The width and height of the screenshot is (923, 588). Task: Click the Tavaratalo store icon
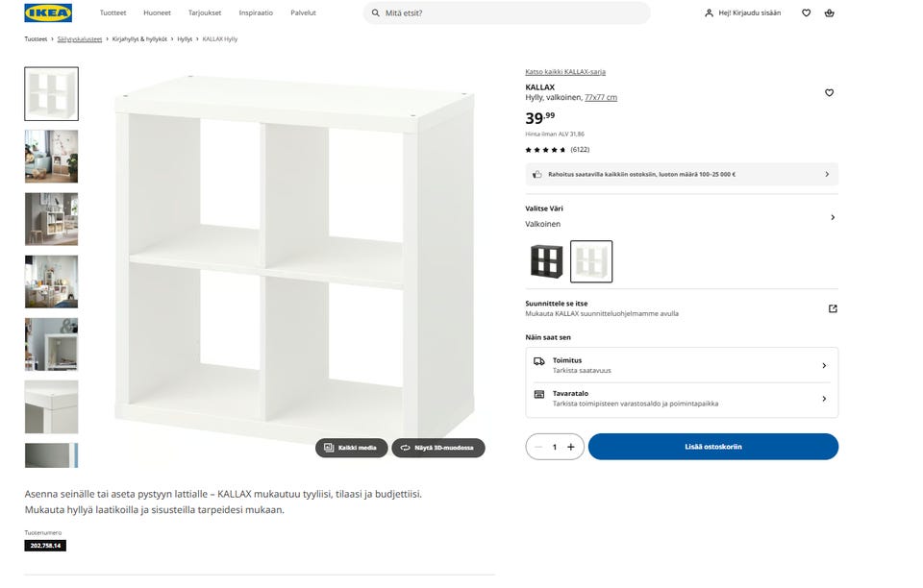coord(538,394)
